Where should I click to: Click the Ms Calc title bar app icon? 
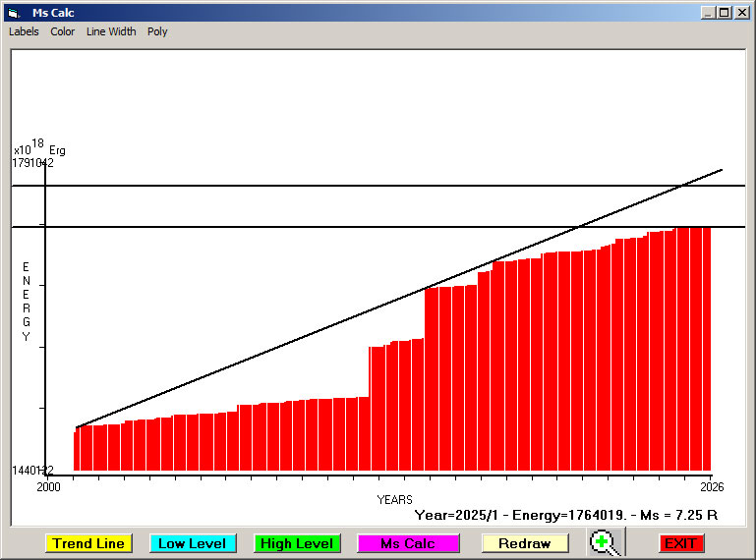pyautogui.click(x=13, y=13)
